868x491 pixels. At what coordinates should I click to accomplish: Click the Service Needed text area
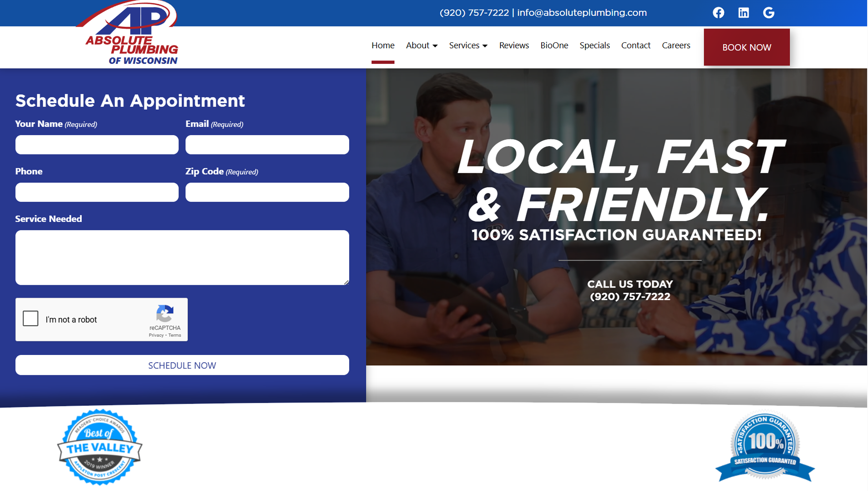point(182,258)
